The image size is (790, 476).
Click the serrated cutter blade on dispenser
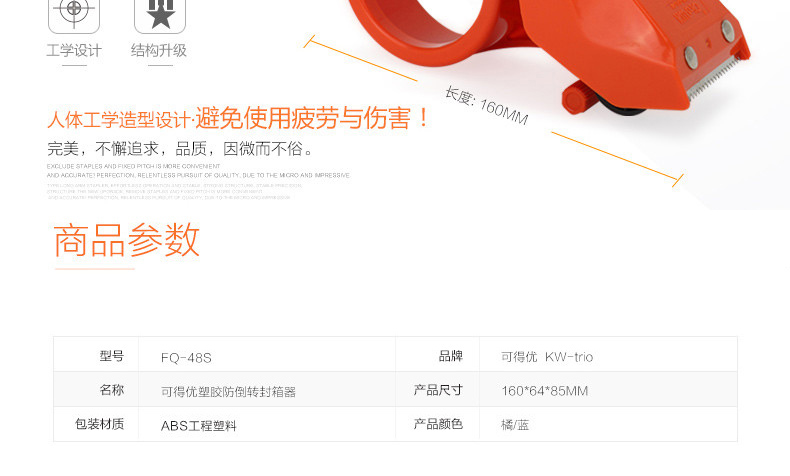714,78
